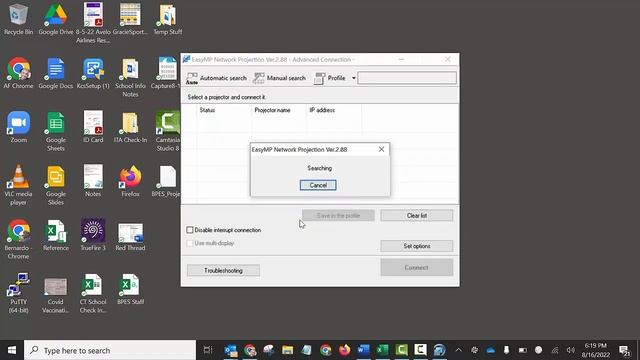This screenshot has width=640, height=360.
Task: Click the Type here to search box
Action: (x=110, y=350)
